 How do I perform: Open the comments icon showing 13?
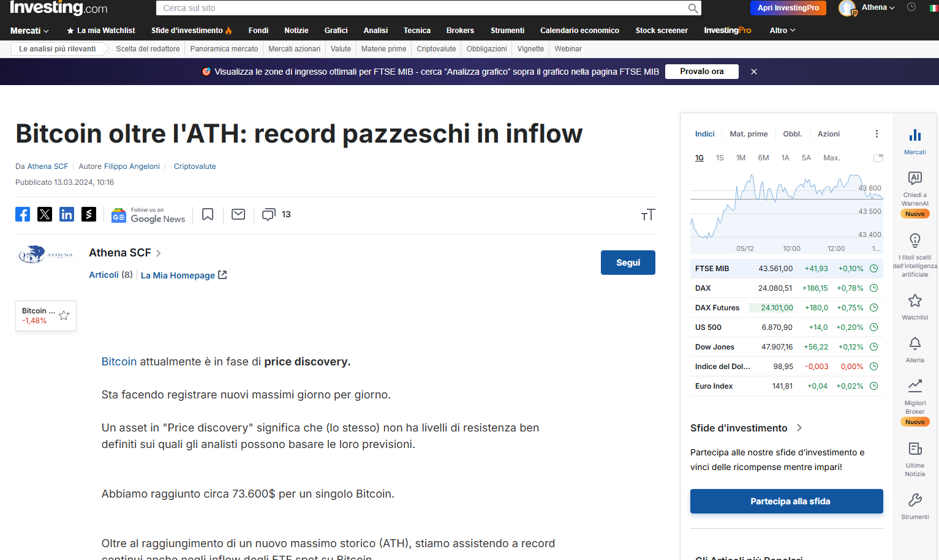click(269, 214)
